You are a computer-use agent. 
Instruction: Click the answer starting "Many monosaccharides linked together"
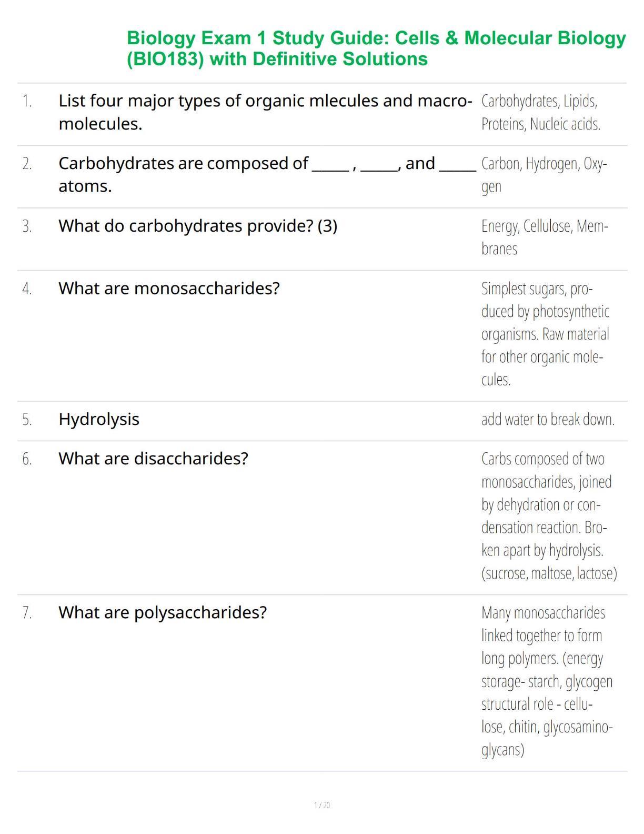click(547, 681)
